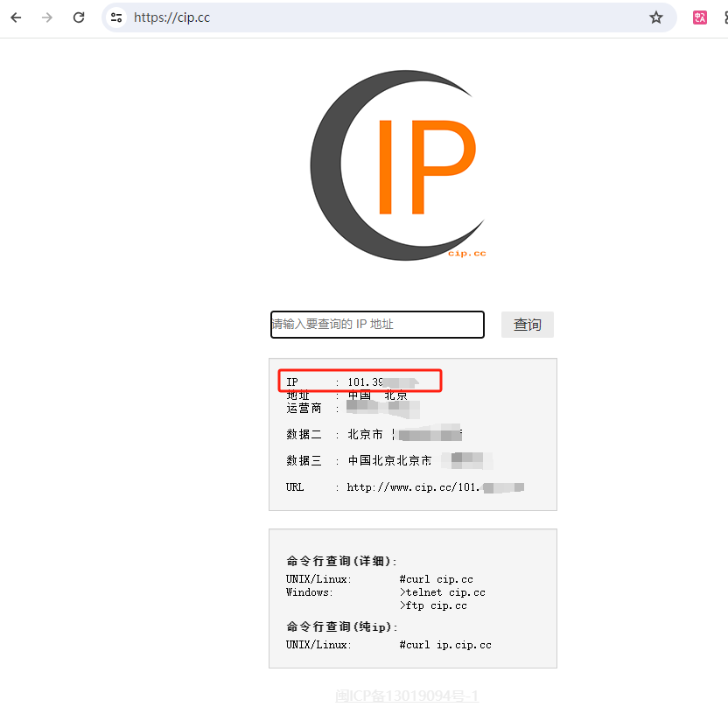Bookmark this page with the star icon
728x714 pixels.
656,17
